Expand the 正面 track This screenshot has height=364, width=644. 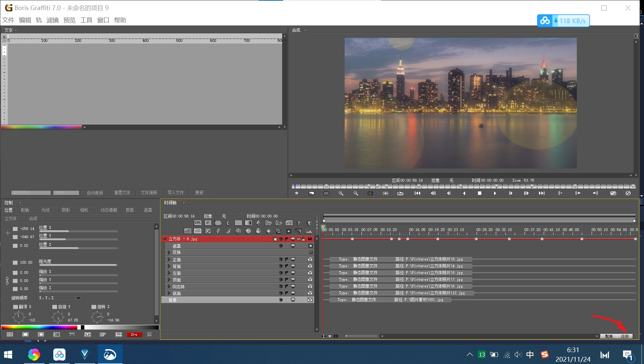(x=169, y=259)
